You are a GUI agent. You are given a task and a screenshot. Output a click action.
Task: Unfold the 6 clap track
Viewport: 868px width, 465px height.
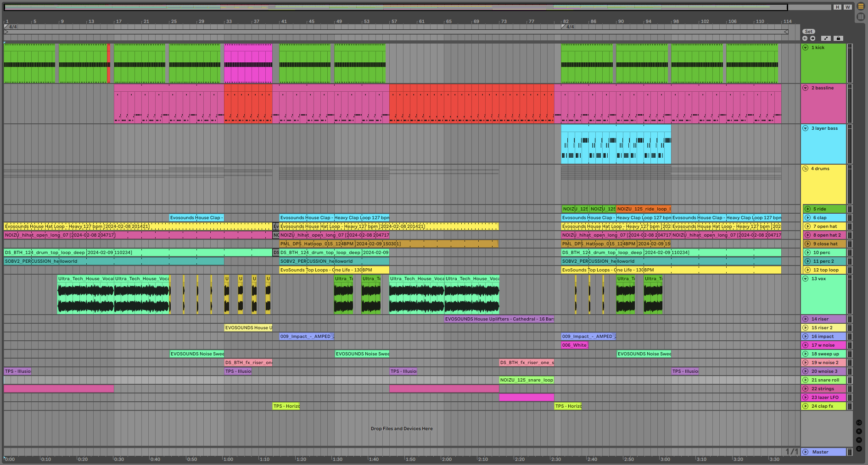(808, 218)
